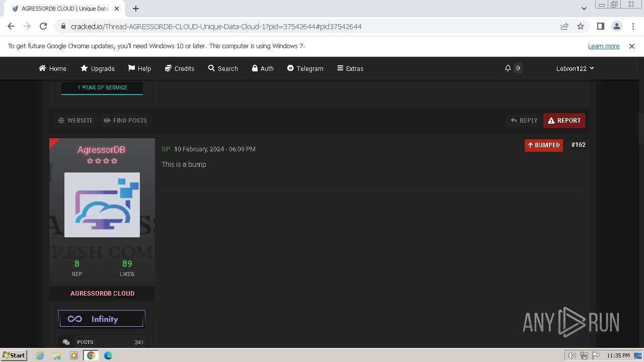Reply to the post above

click(524, 121)
